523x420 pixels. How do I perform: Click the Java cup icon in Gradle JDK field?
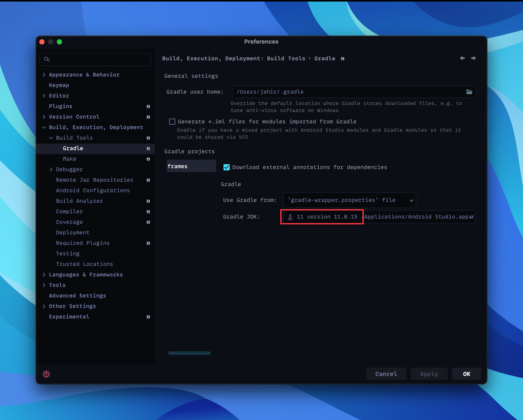(x=290, y=217)
